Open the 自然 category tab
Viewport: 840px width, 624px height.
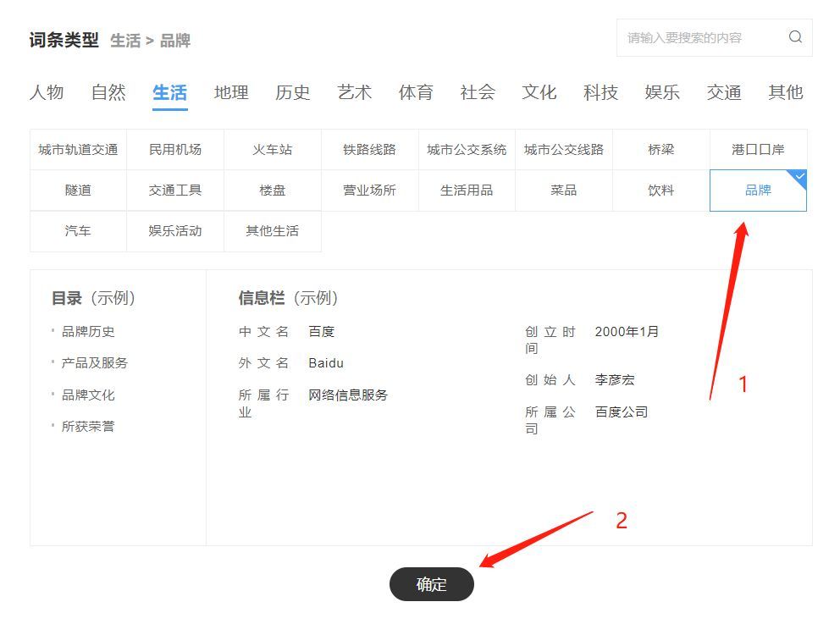coord(108,92)
